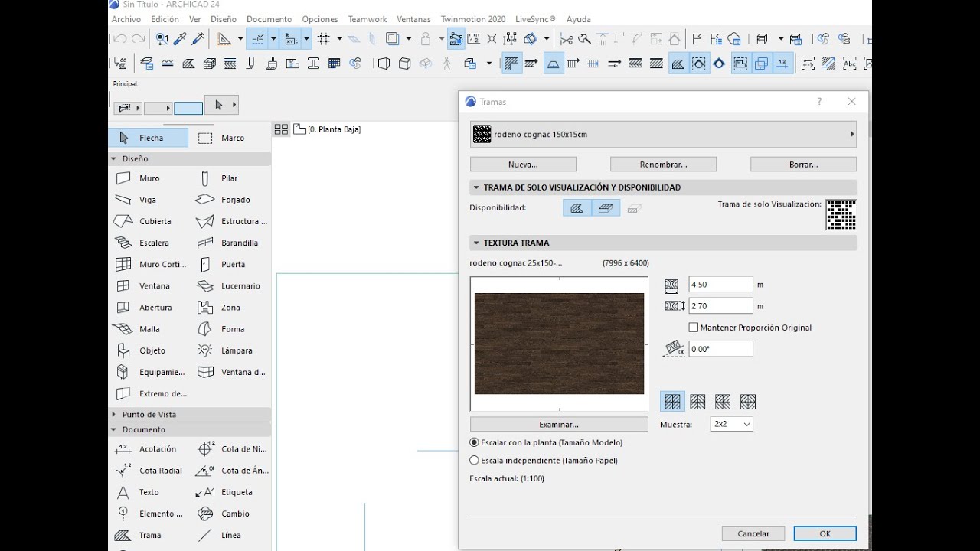Open rodeno cognac fill selector

tap(663, 134)
